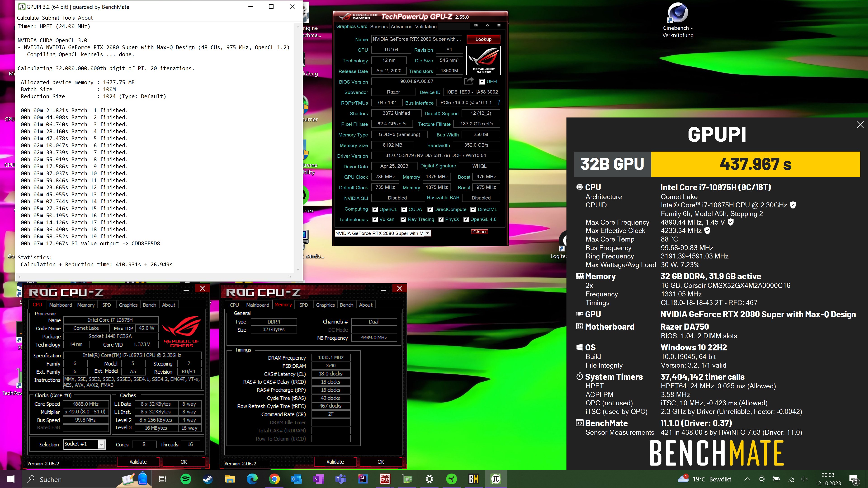Open Graphics tab in right CPU-Z window
Viewport: 868px width, 488px height.
pos(325,305)
